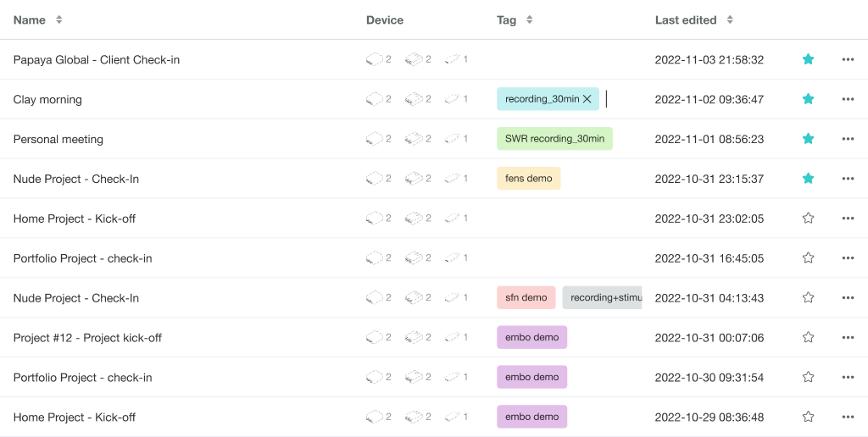Sort by Last edited with the sort arrows
This screenshot has width=868, height=437.
point(730,20)
